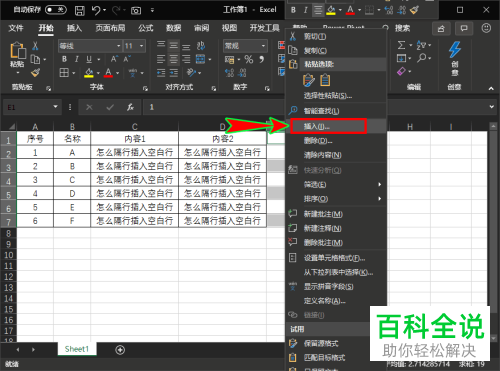Image resolution: width=500 pixels, height=371 pixels.
Task: Choose 清除内容 from context menu
Action: click(x=336, y=155)
